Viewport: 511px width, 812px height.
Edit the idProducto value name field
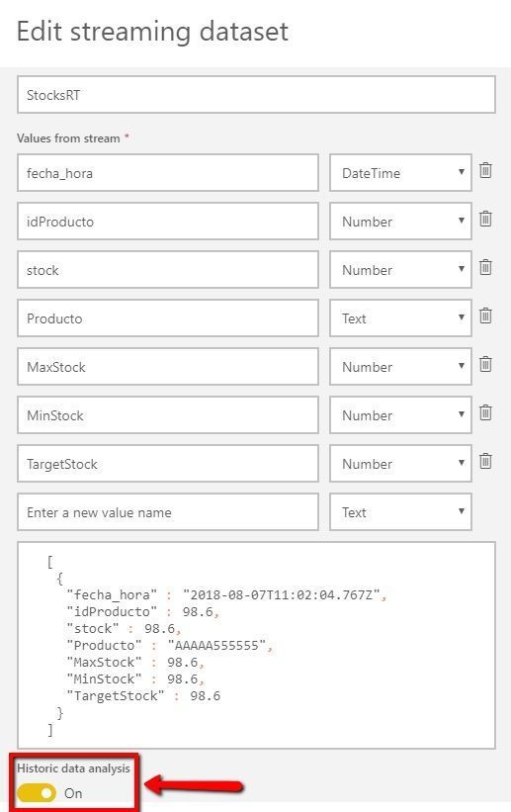coord(168,222)
